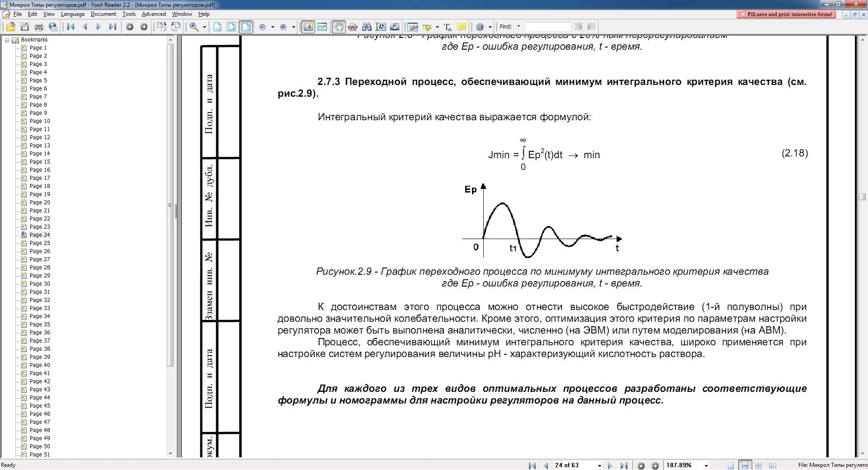Open the Help menu
Viewport: 868px width, 470px height.
[x=204, y=14]
